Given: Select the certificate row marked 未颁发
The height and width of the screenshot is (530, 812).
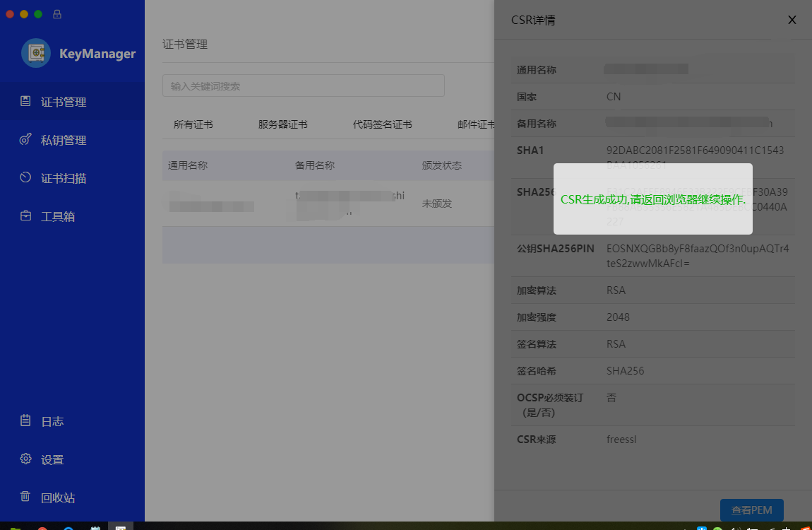Looking at the screenshot, I should coord(318,204).
